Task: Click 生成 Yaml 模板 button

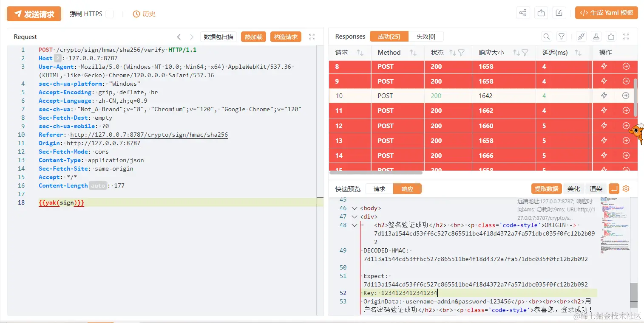Action: click(x=606, y=13)
